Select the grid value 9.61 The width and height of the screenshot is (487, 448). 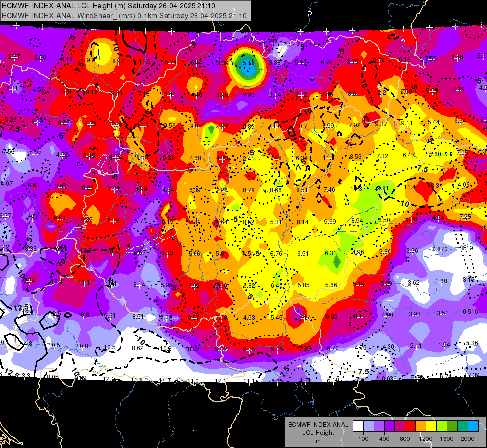[x=110, y=316]
